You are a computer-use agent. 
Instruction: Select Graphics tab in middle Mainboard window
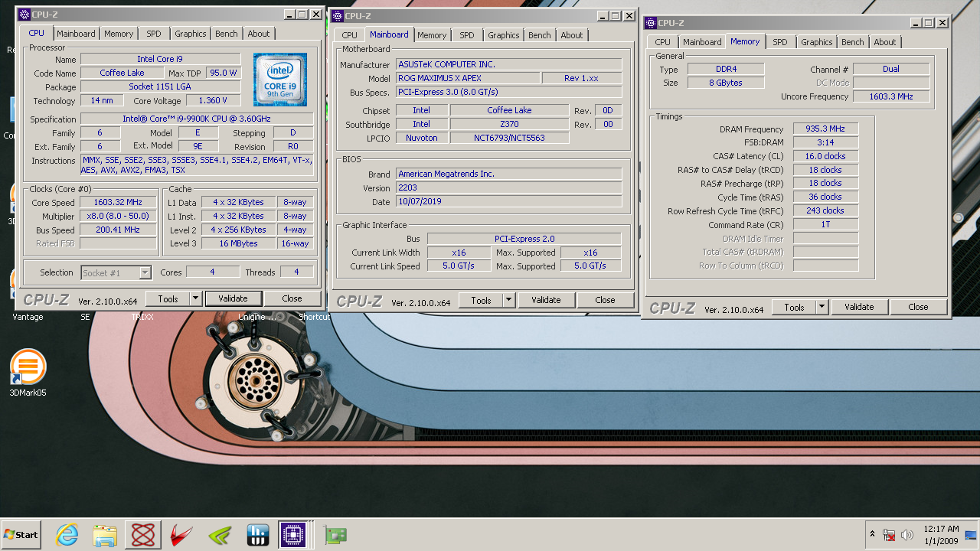[x=503, y=35]
